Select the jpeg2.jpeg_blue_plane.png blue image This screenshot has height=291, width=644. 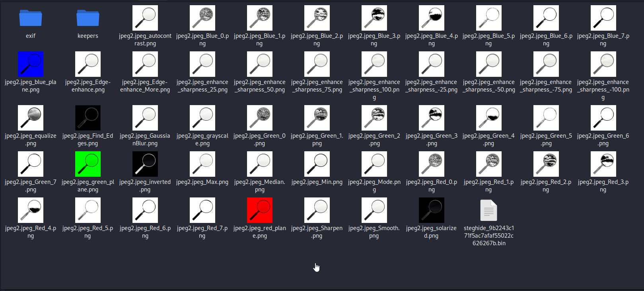coord(31,64)
